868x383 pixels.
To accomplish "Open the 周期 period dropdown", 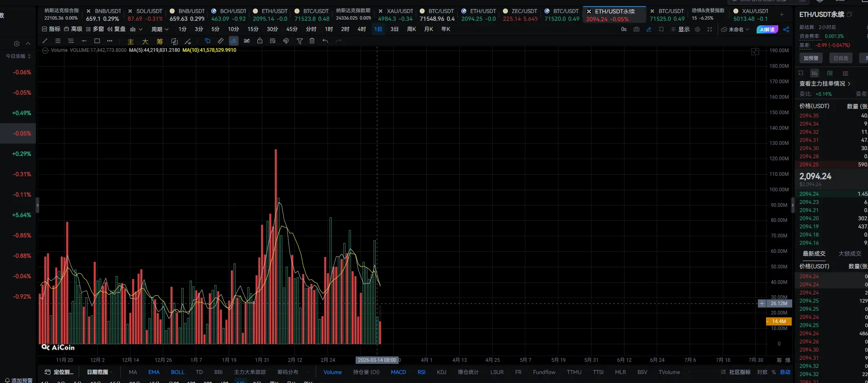I will click(159, 29).
